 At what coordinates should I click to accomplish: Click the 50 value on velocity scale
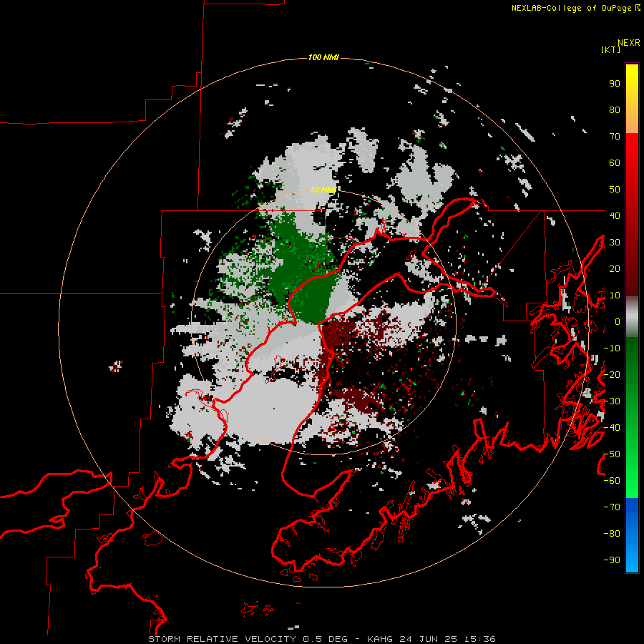[615, 190]
